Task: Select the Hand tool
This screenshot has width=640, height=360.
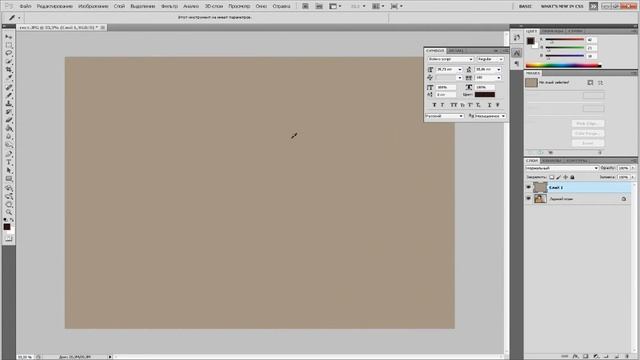Action: click(x=9, y=204)
